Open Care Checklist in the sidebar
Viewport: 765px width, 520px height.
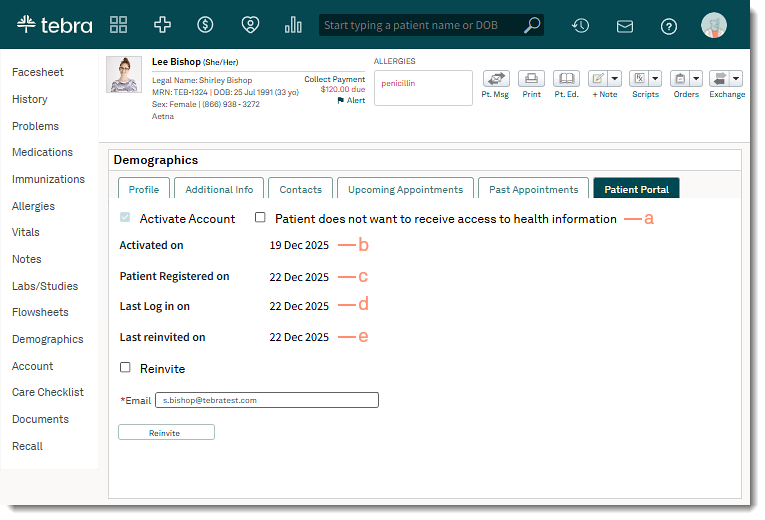point(48,392)
